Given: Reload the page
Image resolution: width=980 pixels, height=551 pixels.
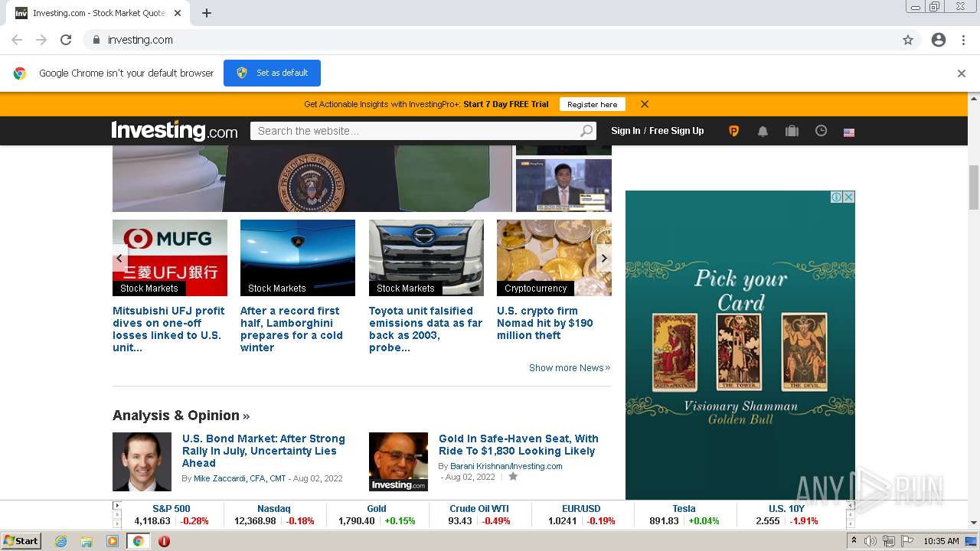Looking at the screenshot, I should [x=66, y=40].
